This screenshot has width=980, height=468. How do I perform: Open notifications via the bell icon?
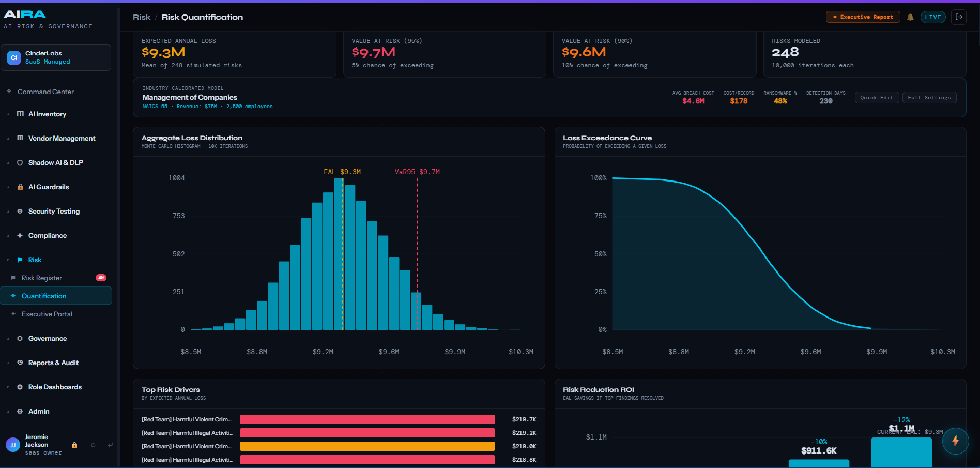(x=910, y=17)
